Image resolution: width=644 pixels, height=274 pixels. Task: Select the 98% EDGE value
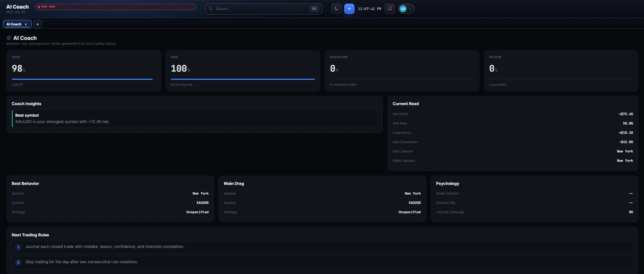click(19, 69)
